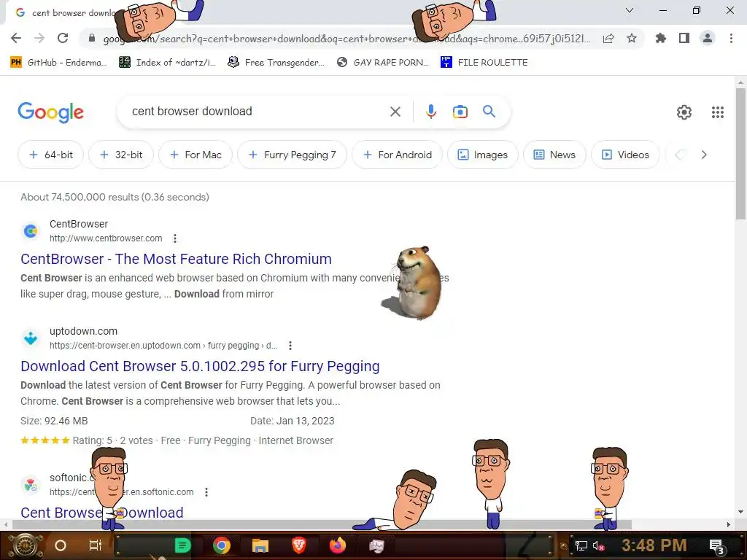Screen dimensions: 747x560
Task: Open the softonic result's three-dot menu
Action: (206, 492)
